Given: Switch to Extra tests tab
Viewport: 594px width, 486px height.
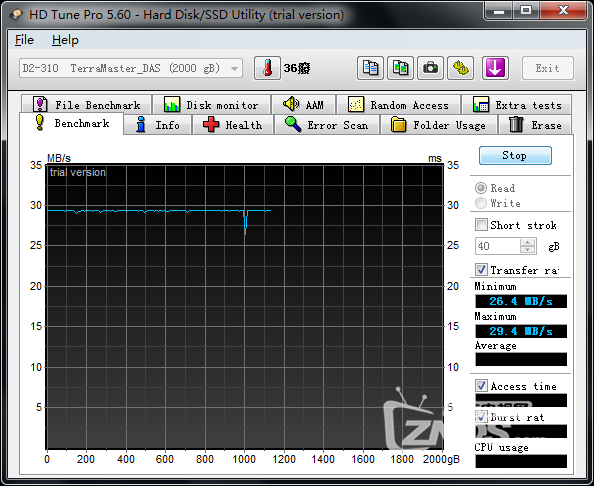Looking at the screenshot, I should pyautogui.click(x=517, y=105).
